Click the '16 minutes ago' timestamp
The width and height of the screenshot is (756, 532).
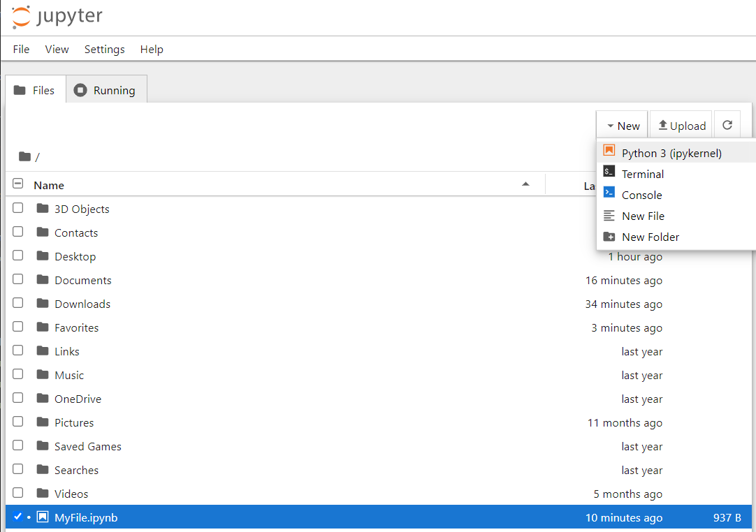623,281
